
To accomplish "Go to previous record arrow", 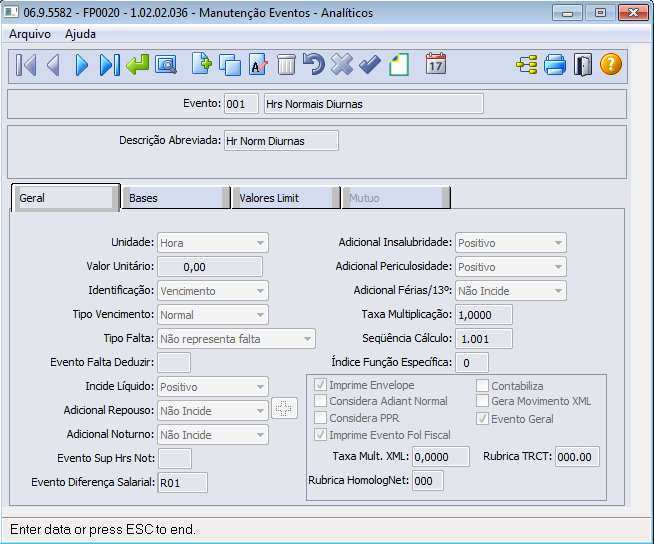I will (x=53, y=65).
